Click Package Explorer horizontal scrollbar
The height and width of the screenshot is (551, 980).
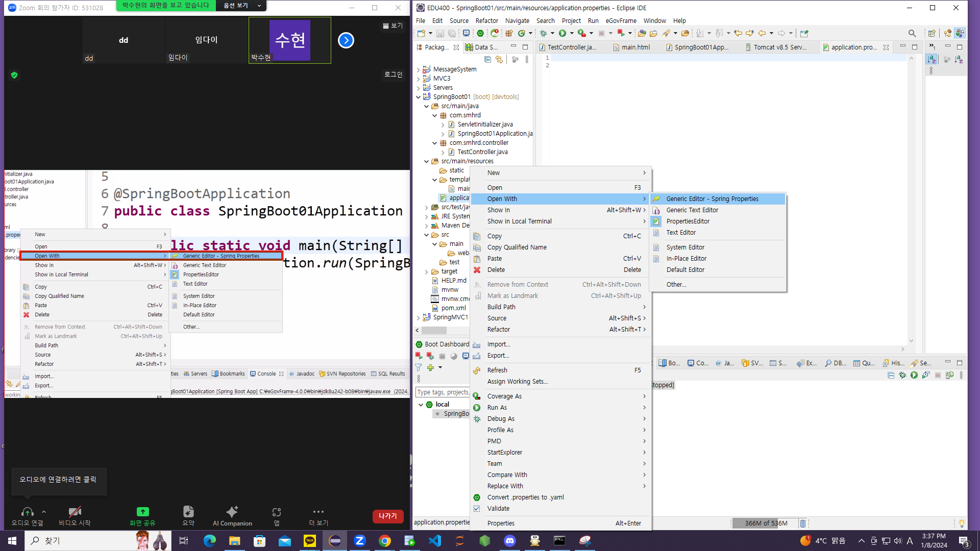click(x=434, y=331)
